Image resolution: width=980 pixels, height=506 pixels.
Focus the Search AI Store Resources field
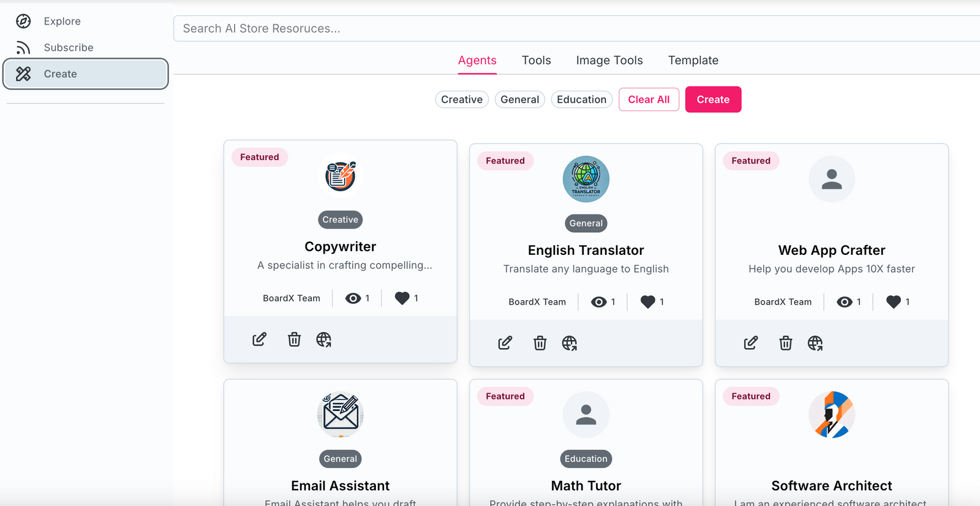point(576,29)
